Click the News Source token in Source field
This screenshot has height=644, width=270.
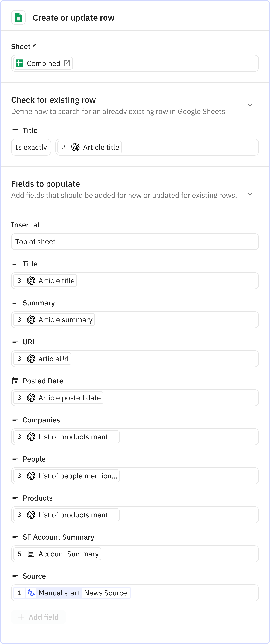(105, 593)
